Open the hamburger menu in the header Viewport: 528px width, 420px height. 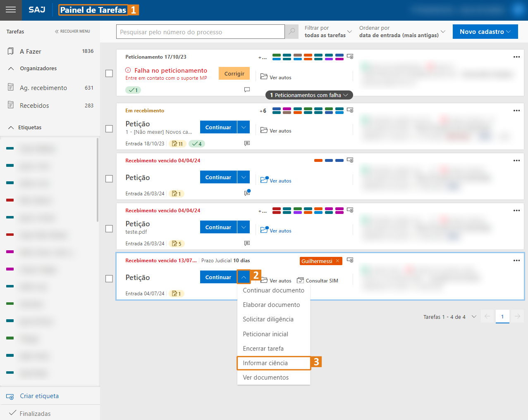click(x=11, y=10)
